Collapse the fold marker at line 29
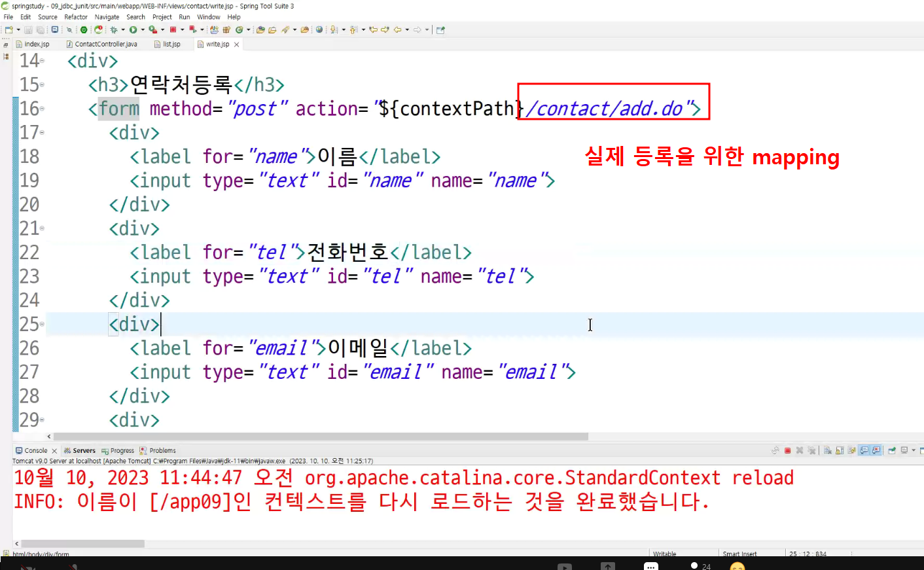The image size is (924, 570). tap(43, 420)
